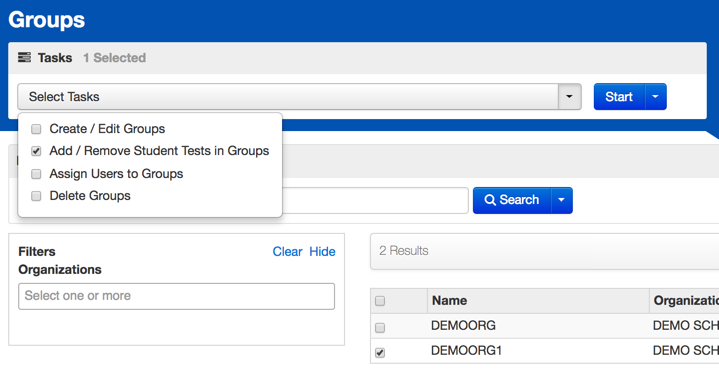Viewport: 719px width, 370px height.
Task: Click the Tasks list icon
Action: coord(24,57)
